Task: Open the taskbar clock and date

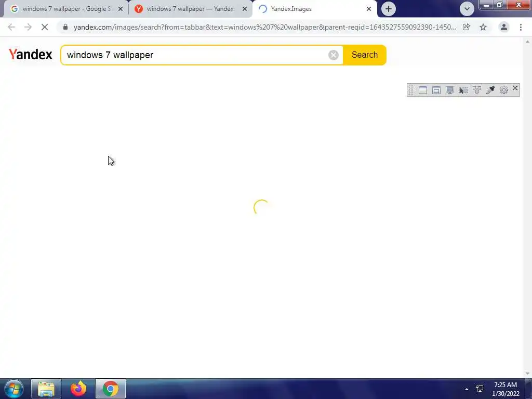Action: tap(506, 389)
